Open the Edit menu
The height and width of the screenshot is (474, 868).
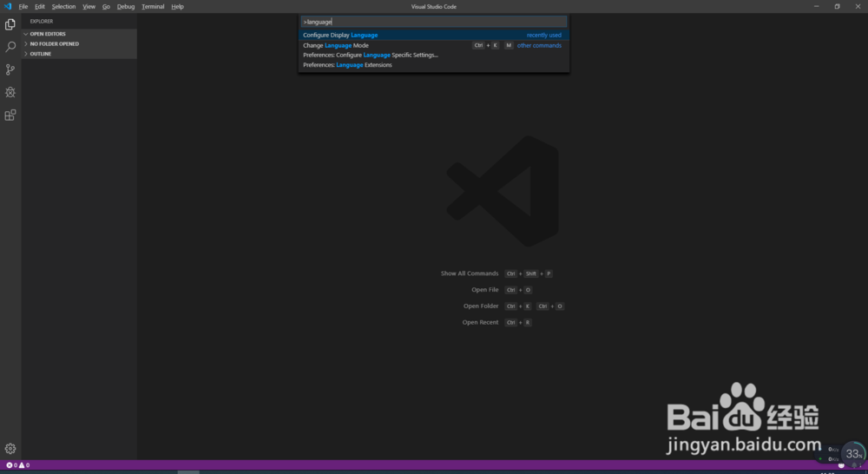coord(40,7)
